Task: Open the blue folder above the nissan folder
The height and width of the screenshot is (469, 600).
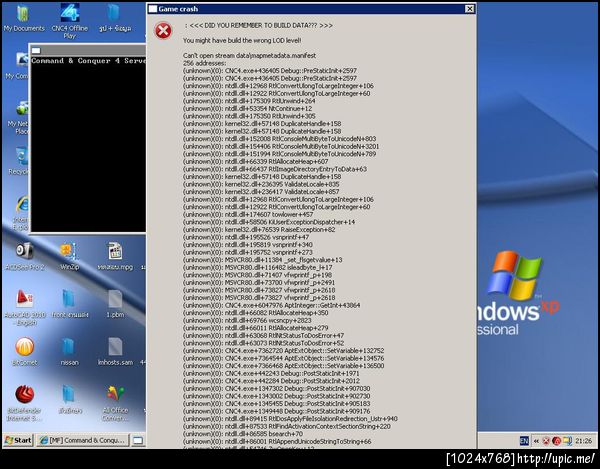Action: 70,304
